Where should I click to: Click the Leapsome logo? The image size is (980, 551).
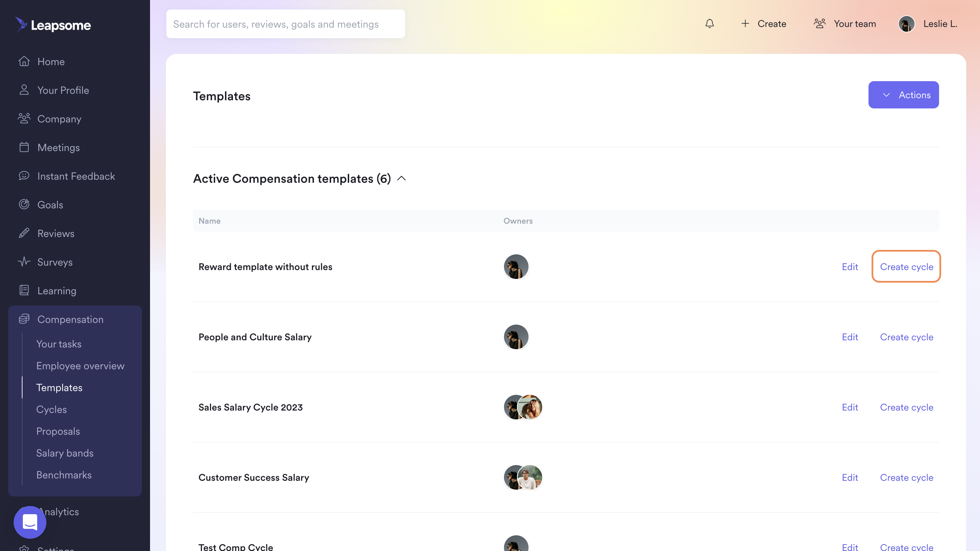[x=53, y=25]
